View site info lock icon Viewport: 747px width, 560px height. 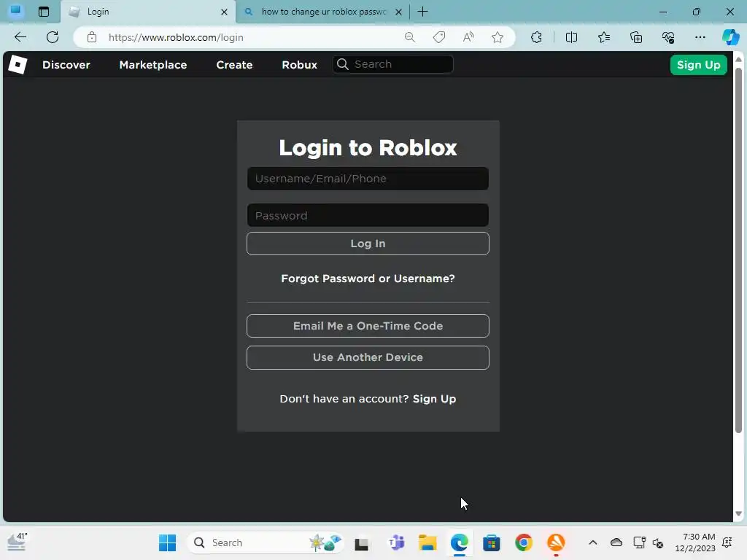92,37
